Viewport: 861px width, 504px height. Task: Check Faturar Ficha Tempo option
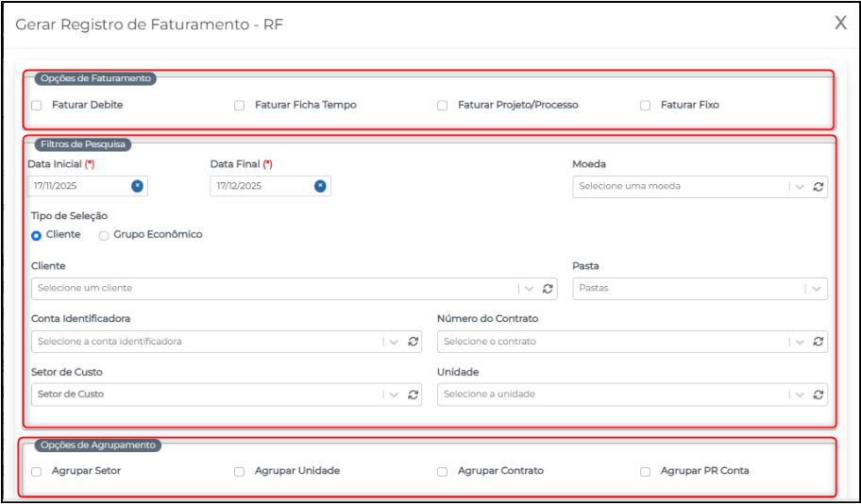(240, 106)
